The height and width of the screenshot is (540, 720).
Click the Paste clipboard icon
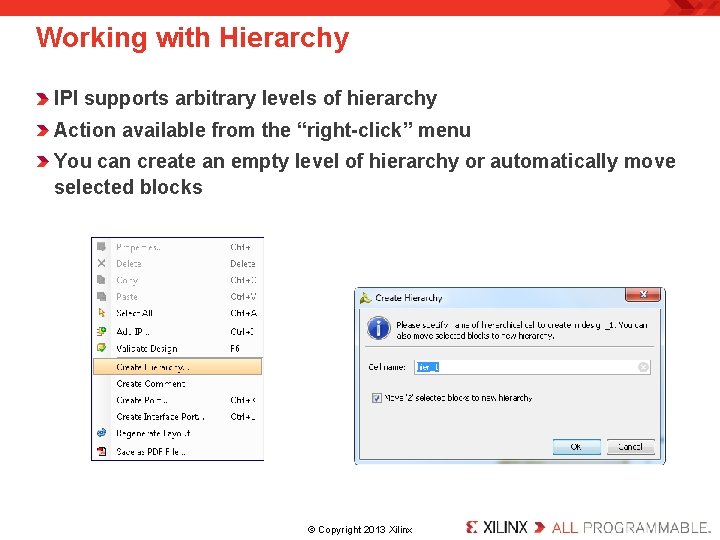[101, 296]
